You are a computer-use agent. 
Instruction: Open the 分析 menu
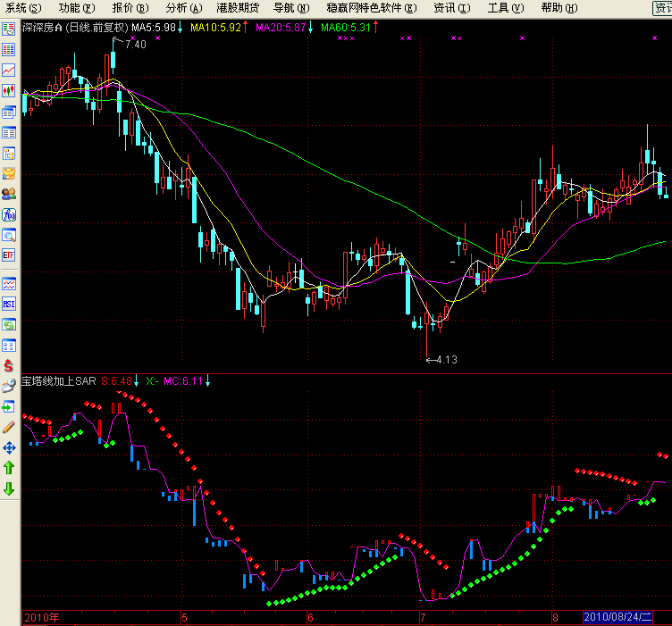pyautogui.click(x=181, y=8)
